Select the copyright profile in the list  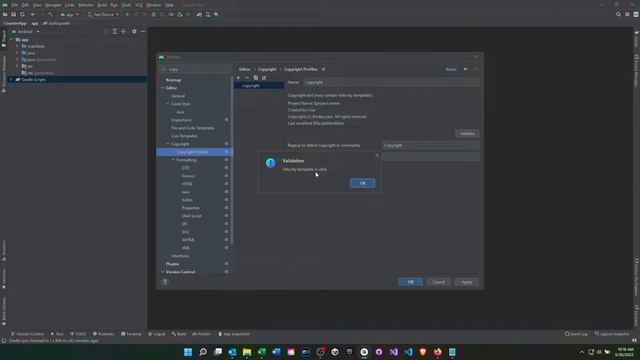tap(259, 86)
